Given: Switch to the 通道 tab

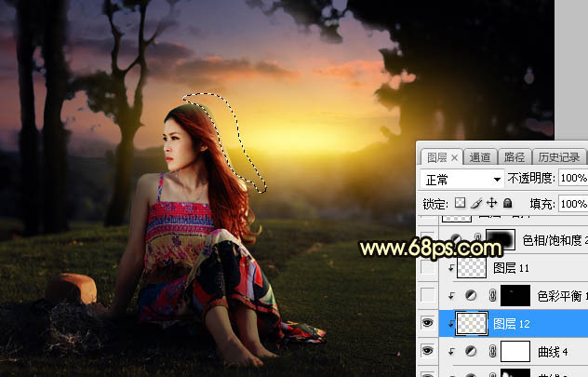Looking at the screenshot, I should click(480, 157).
